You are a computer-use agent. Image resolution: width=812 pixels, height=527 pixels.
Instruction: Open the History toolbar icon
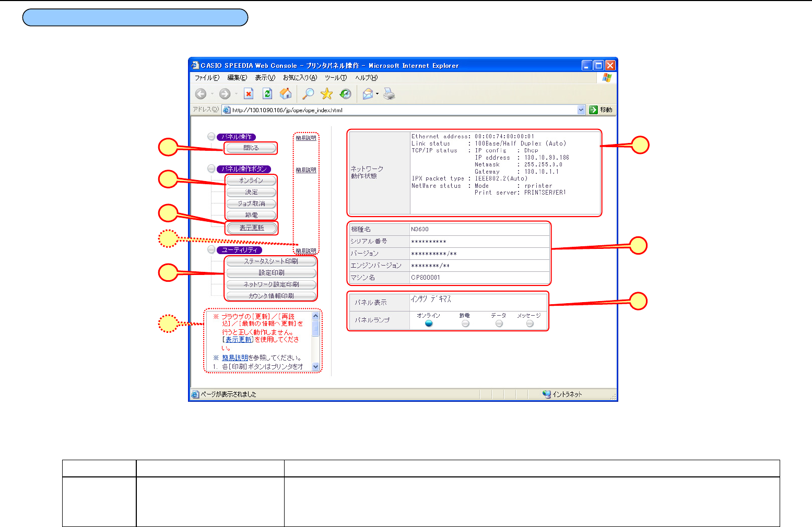click(x=345, y=94)
